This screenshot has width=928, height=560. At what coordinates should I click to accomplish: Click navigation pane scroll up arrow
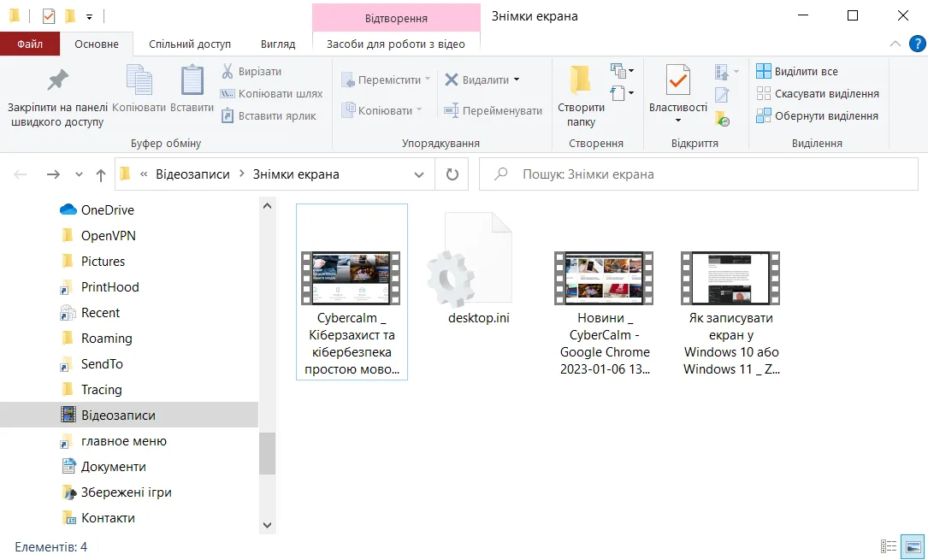tap(267, 206)
